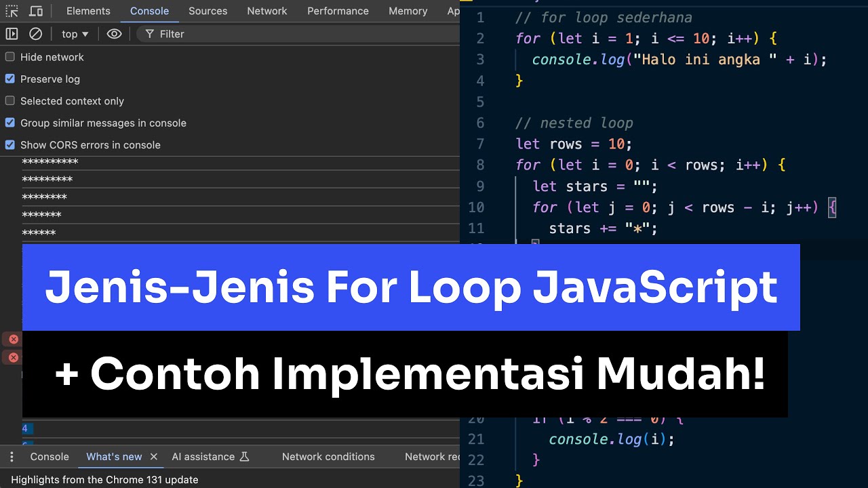The image size is (868, 488).
Task: Click the 'let stars = "";' code line
Action: tap(595, 186)
